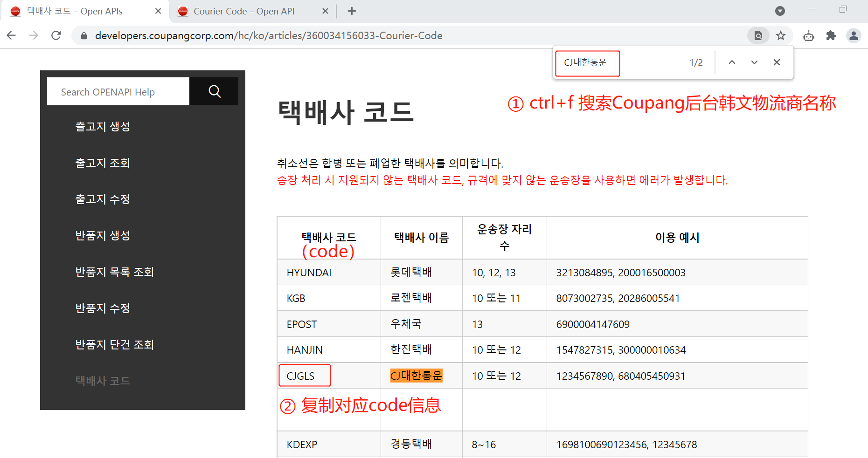Click the 택배사 이름 column header
The height and width of the screenshot is (458, 868).
(x=422, y=238)
